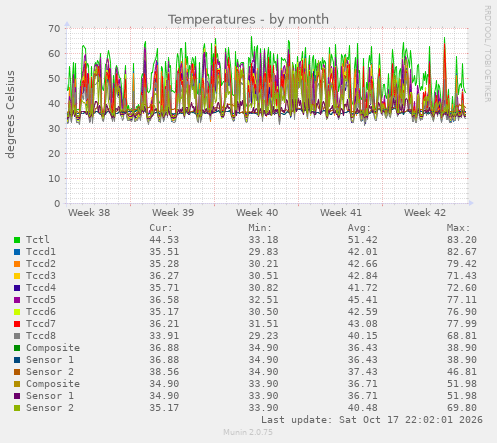Click the 'Tctl' legend label
The height and width of the screenshot is (443, 497).
[38, 240]
